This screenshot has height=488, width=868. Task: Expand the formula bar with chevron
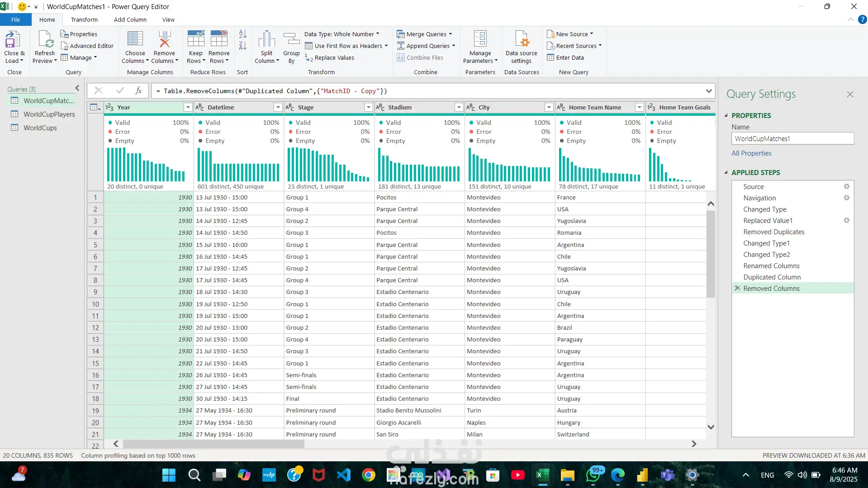click(708, 91)
